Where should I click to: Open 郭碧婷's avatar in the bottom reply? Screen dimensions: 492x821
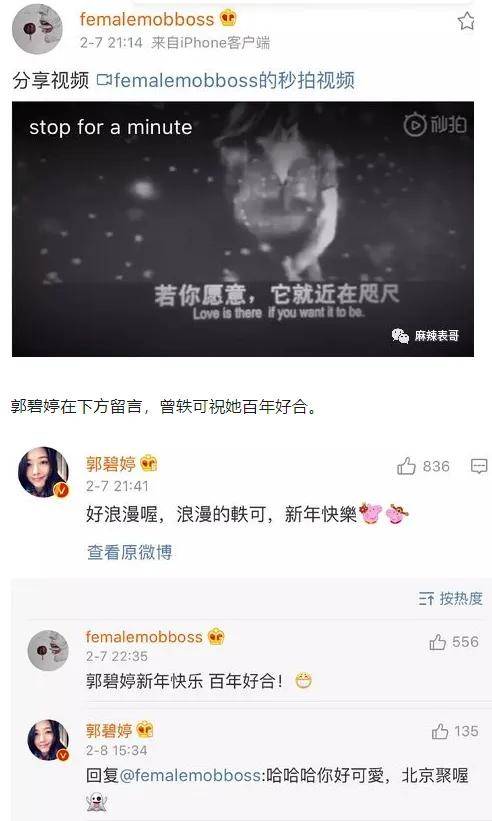[x=48, y=740]
